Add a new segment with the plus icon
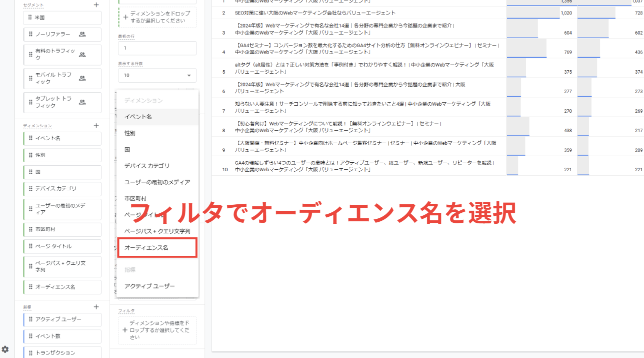 [x=96, y=5]
